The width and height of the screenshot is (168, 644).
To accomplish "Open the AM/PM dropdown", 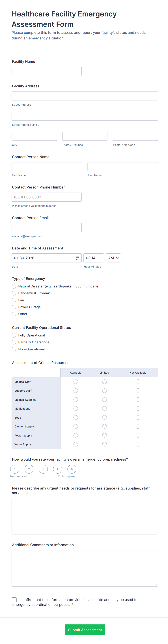I will [x=113, y=258].
